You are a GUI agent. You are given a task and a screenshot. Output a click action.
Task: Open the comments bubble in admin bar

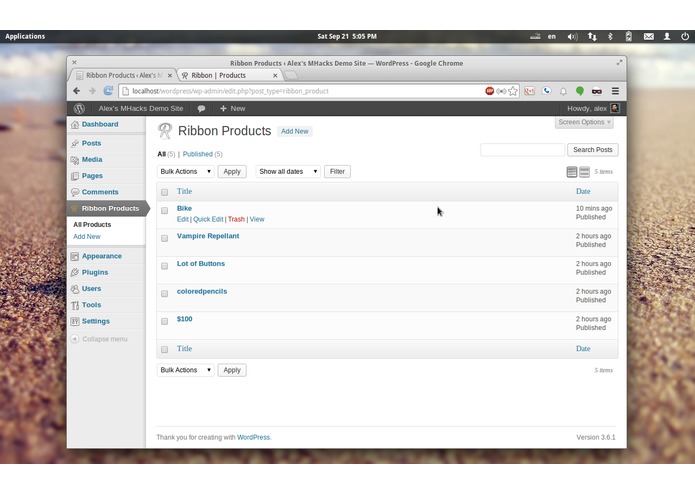201,109
